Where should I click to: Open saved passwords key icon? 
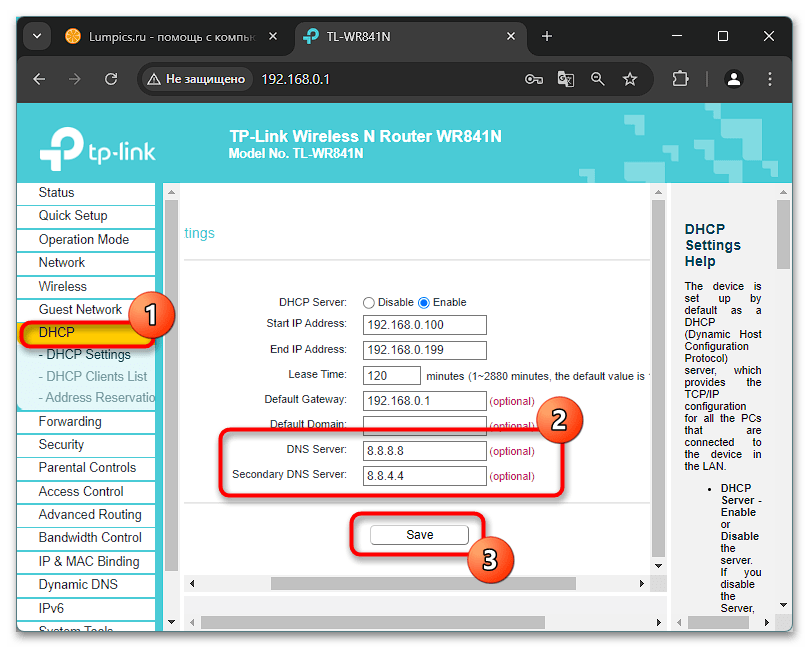pos(534,79)
